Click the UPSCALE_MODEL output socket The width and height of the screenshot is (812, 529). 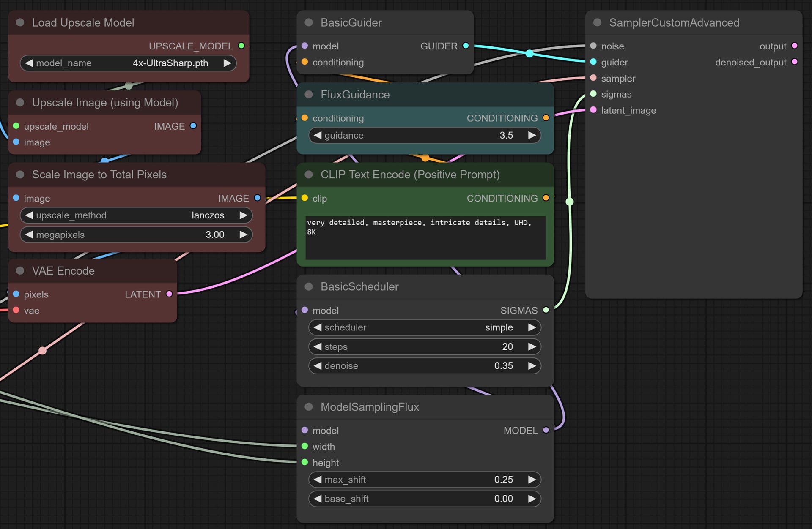pyautogui.click(x=241, y=46)
